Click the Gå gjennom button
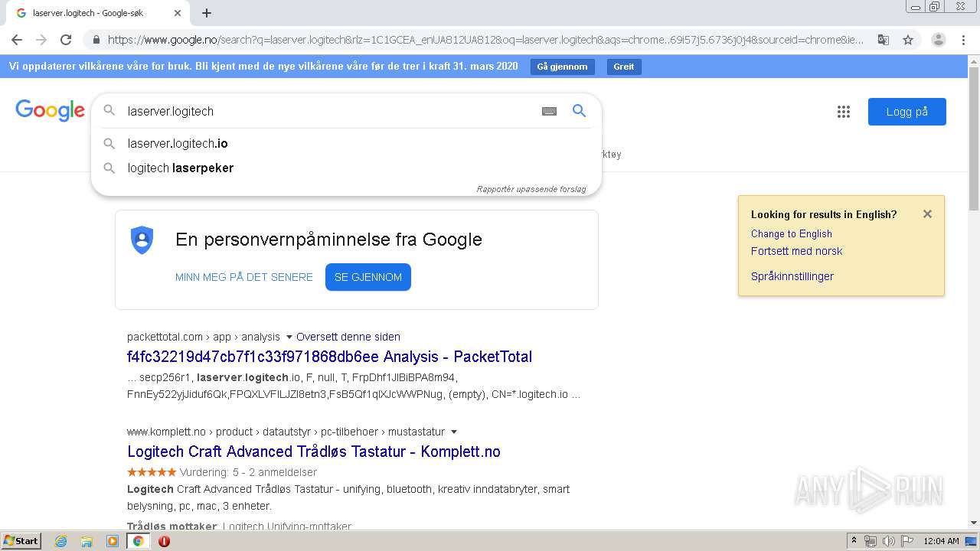The height and width of the screenshot is (551, 980). click(x=562, y=67)
